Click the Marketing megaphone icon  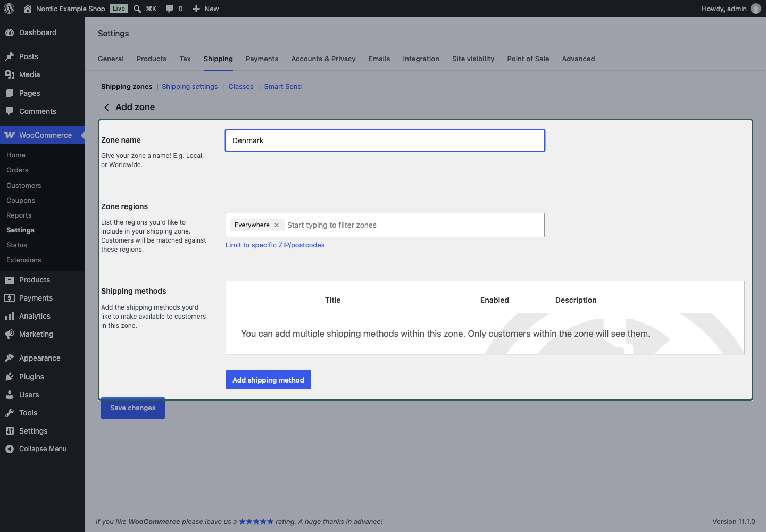pyautogui.click(x=10, y=334)
